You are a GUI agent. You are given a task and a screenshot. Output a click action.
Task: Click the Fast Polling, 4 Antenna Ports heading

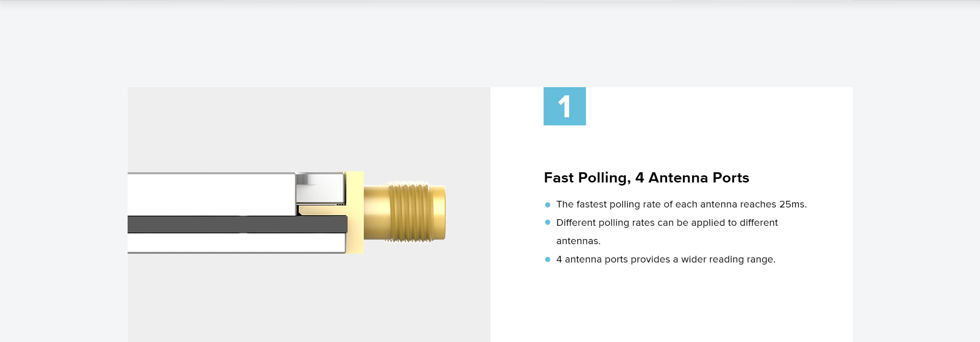click(x=646, y=178)
